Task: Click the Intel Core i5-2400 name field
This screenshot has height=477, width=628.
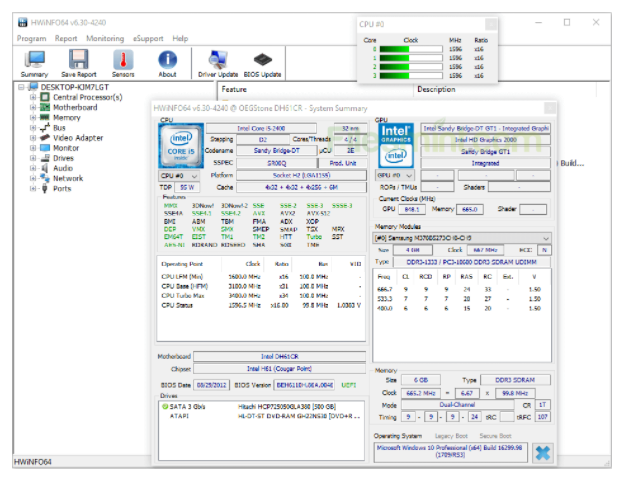Action: tap(261, 128)
